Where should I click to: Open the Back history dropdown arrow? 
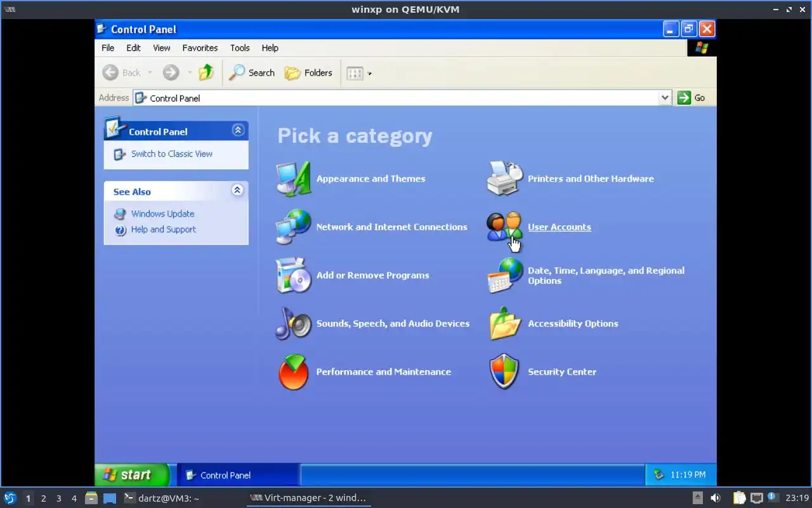(x=150, y=73)
